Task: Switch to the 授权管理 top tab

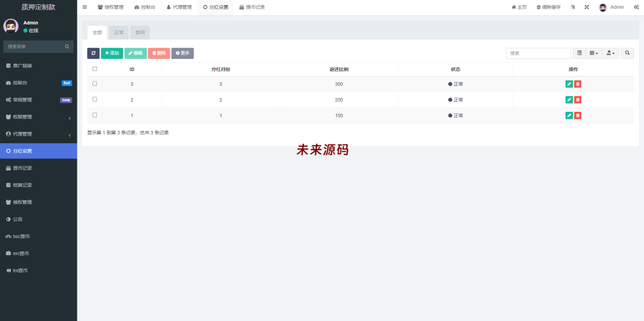Action: pyautogui.click(x=111, y=8)
